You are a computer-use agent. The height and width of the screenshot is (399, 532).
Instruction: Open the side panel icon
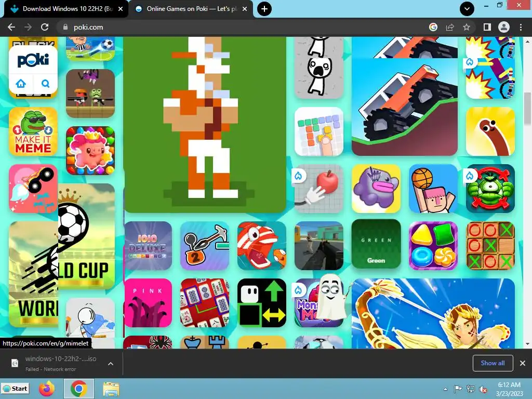click(x=487, y=27)
